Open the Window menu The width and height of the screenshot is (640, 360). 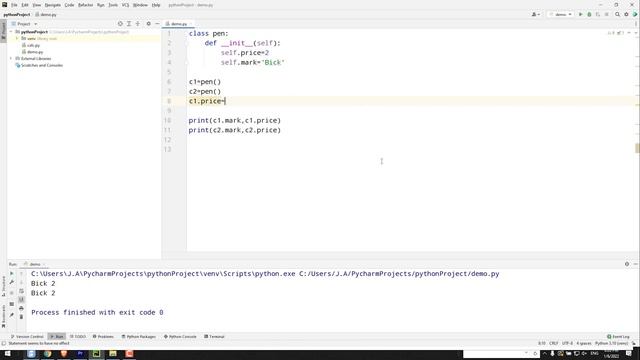coord(140,5)
